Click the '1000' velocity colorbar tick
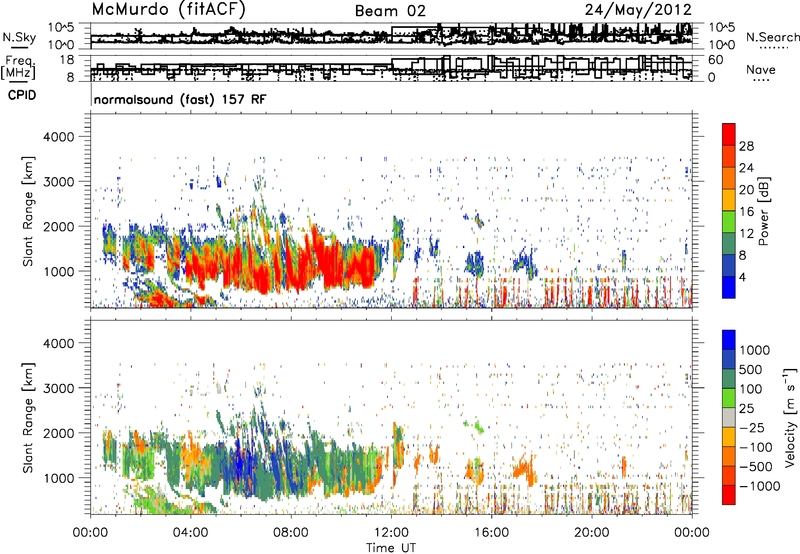 coord(755,350)
